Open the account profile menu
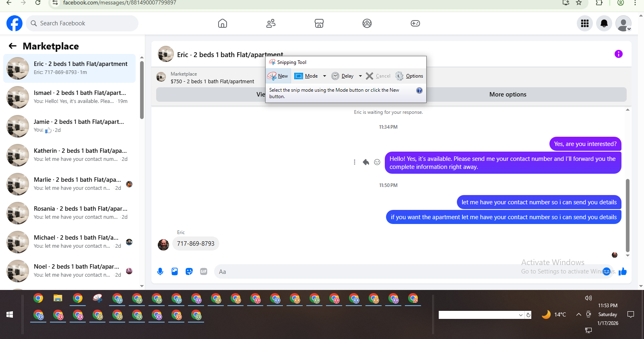Viewport: 644px width, 339px height. point(623,23)
